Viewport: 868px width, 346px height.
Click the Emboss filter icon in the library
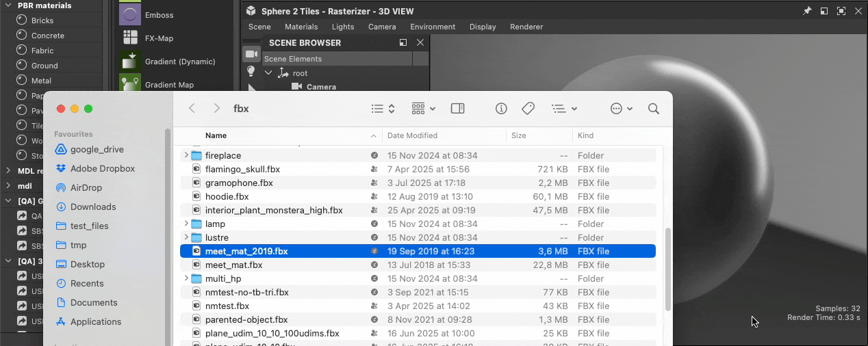[x=130, y=14]
